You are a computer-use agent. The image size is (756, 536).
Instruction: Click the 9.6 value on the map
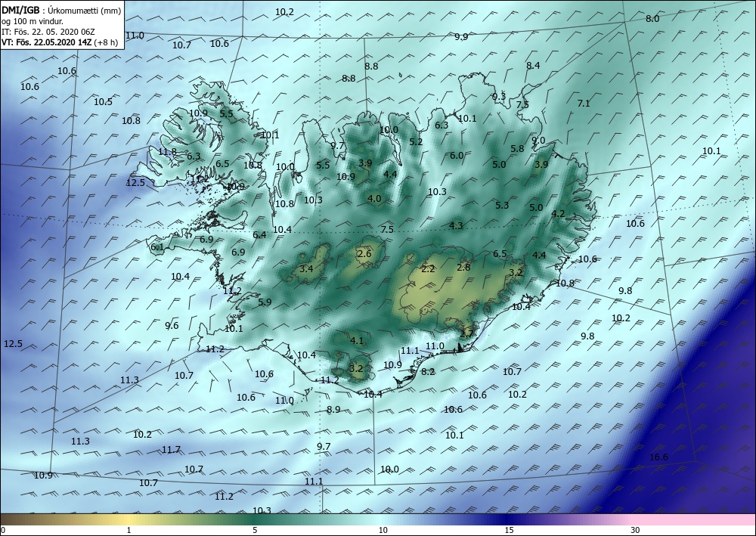click(x=172, y=326)
